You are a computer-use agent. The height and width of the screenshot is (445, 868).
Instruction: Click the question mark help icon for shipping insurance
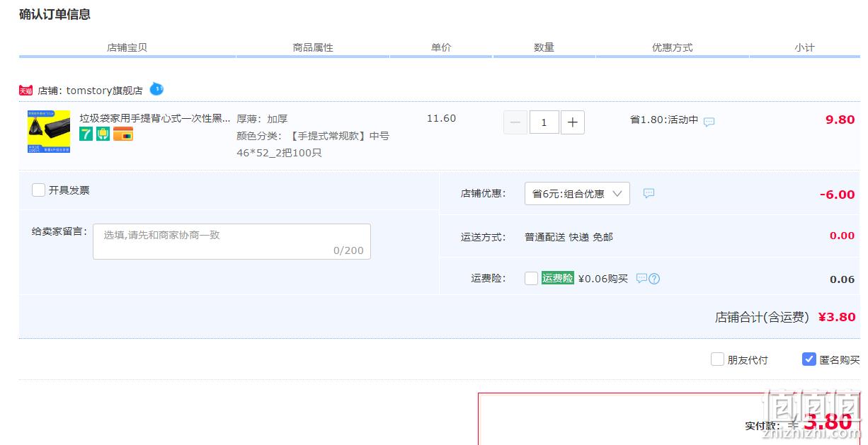pos(654,279)
